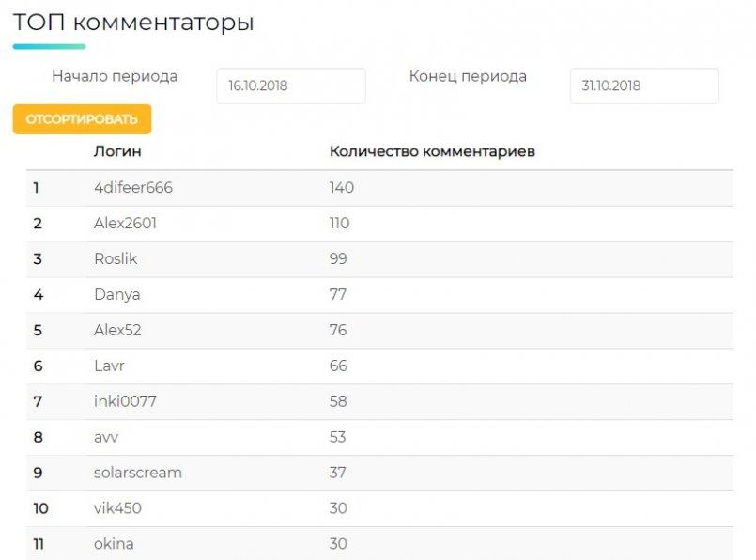Click the rank number 10 cell
The image size is (756, 560).
(40, 508)
